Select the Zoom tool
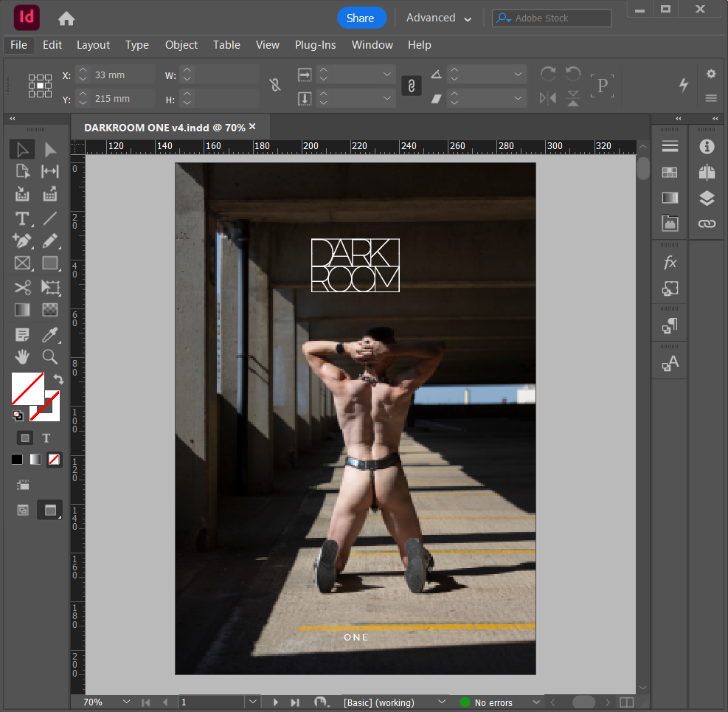 coord(50,356)
